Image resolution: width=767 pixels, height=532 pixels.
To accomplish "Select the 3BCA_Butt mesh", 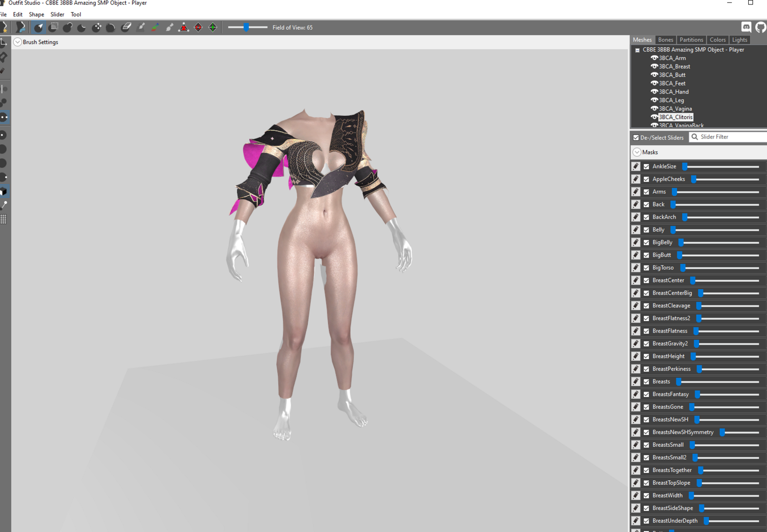I will coord(672,75).
